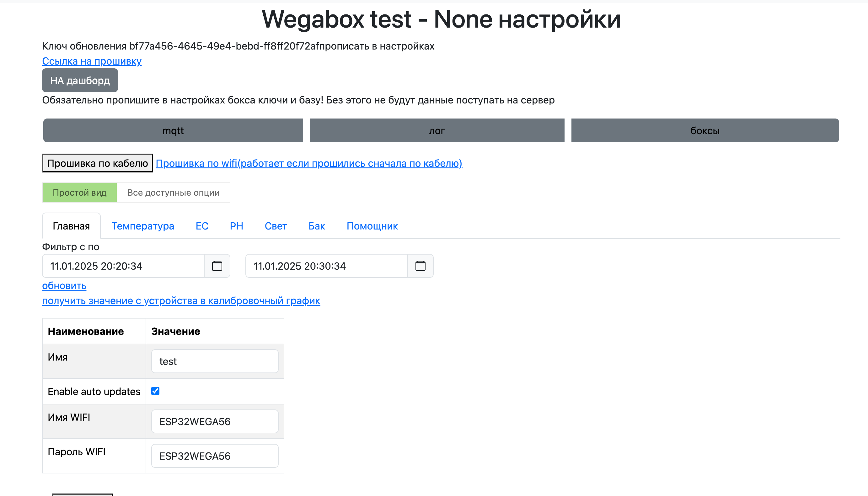Edit the Имя WIFI input field

coord(215,421)
